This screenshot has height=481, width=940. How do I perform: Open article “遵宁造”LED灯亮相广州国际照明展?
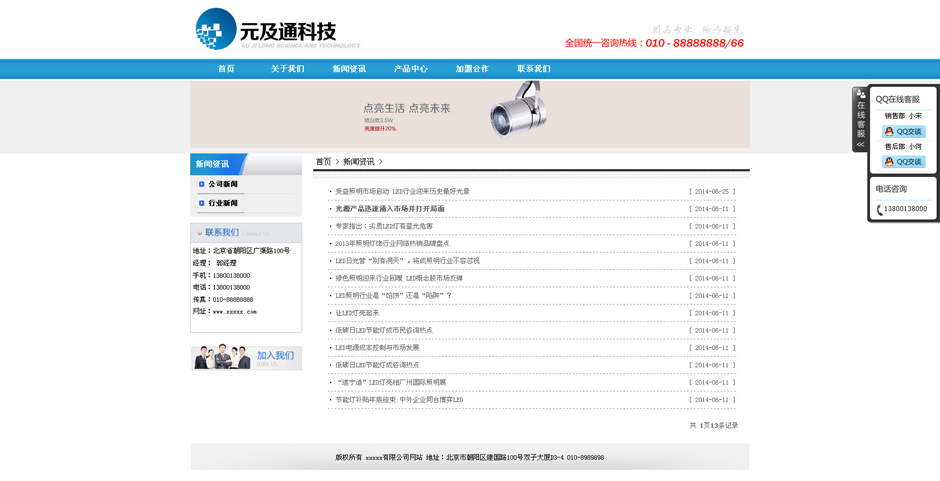(x=391, y=383)
